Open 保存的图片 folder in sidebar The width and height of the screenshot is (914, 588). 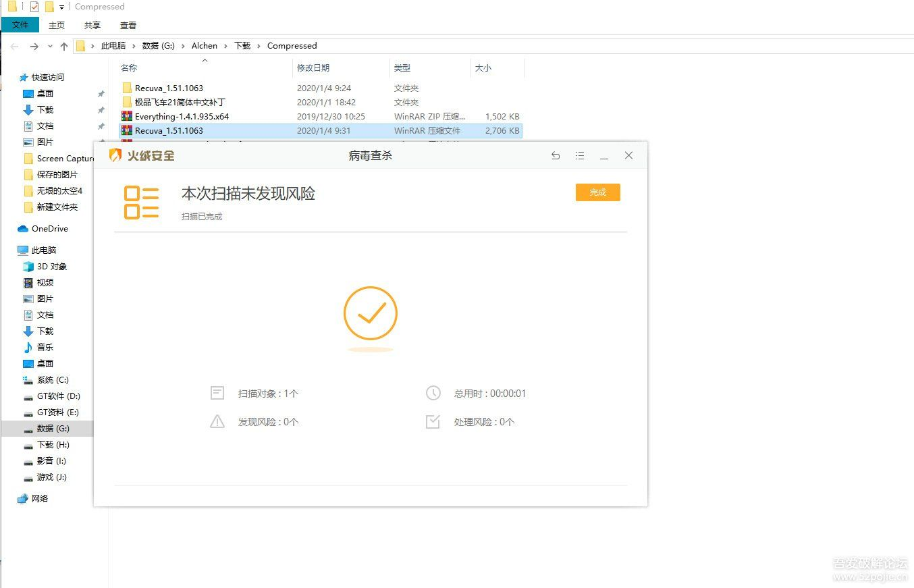51,175
